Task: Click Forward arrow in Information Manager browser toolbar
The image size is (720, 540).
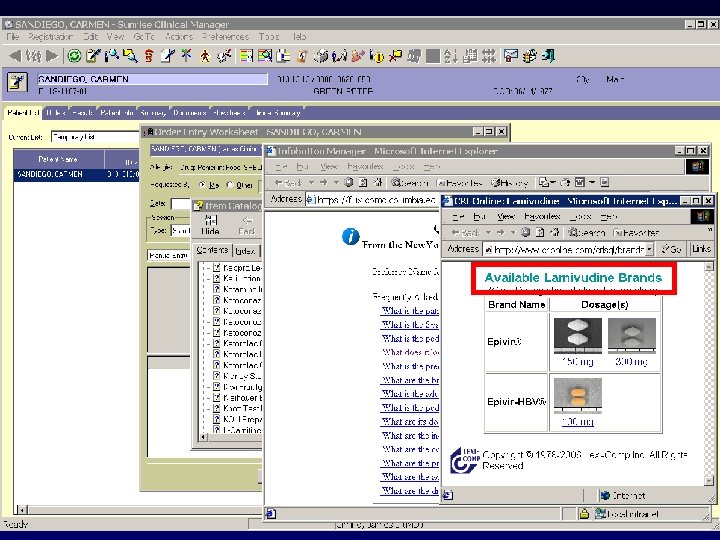Action: pyautogui.click(x=323, y=183)
